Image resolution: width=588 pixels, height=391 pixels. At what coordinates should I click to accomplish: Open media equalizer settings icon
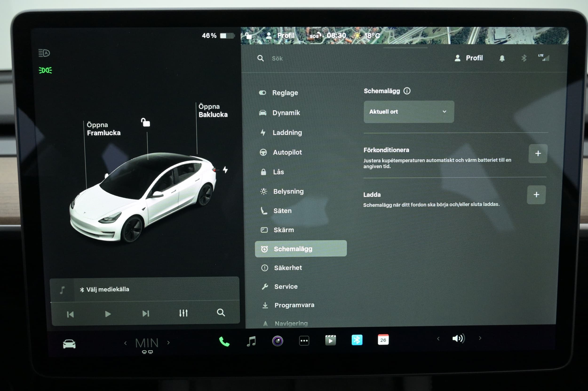coord(183,313)
